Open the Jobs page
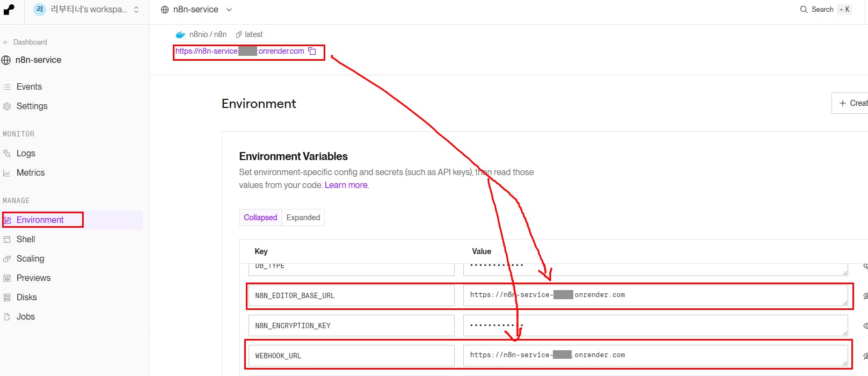 coord(26,316)
